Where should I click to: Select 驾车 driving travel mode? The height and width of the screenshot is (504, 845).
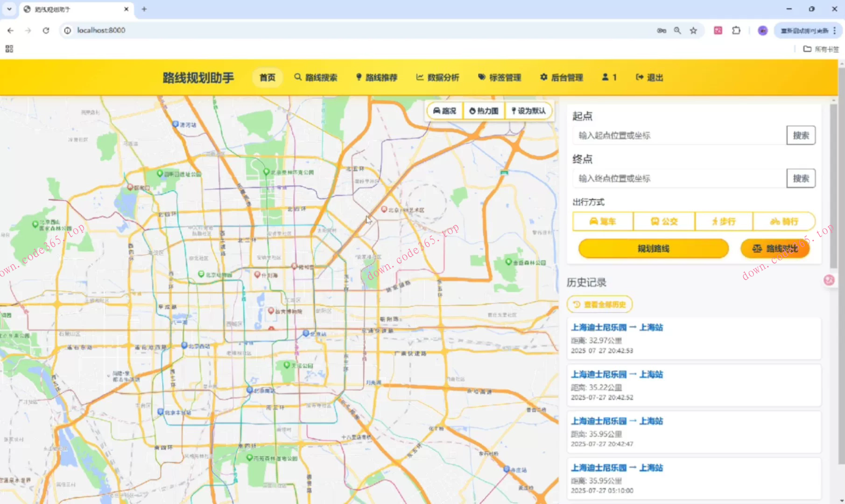tap(603, 221)
